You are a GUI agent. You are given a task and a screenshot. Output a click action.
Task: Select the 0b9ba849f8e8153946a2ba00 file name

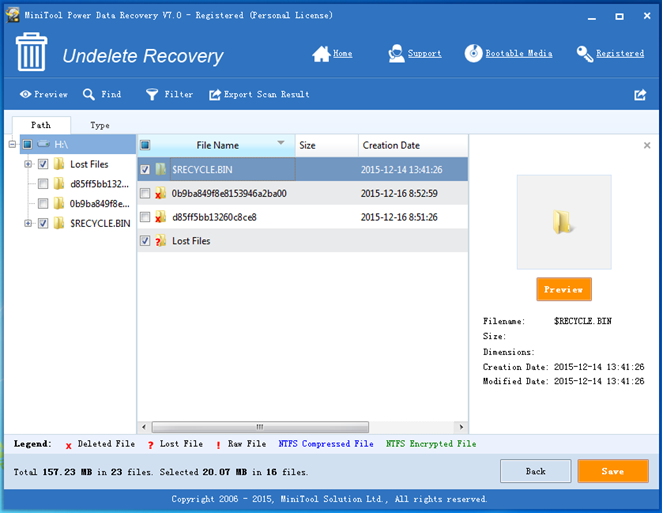point(229,193)
